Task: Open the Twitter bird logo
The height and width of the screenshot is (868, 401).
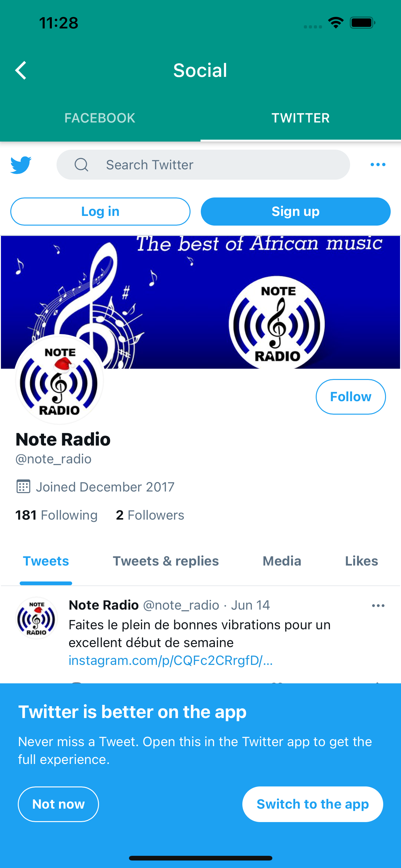Action: click(21, 165)
